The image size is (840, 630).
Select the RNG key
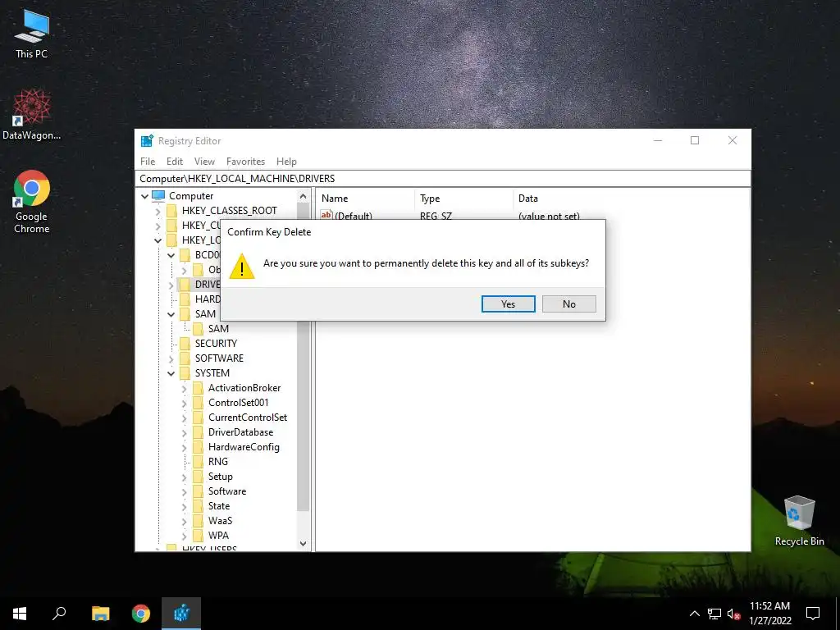click(218, 462)
